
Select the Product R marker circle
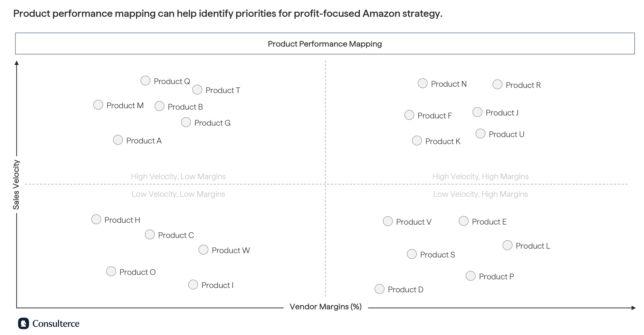497,84
